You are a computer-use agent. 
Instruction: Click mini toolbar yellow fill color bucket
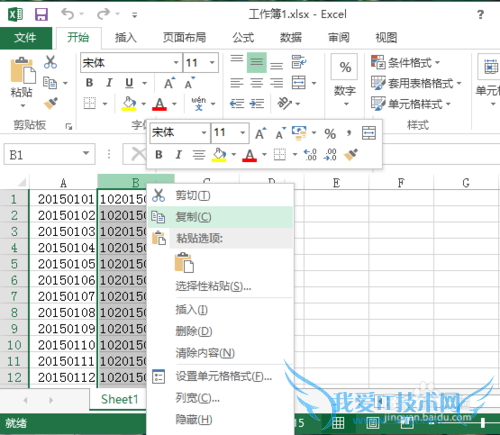pos(219,155)
